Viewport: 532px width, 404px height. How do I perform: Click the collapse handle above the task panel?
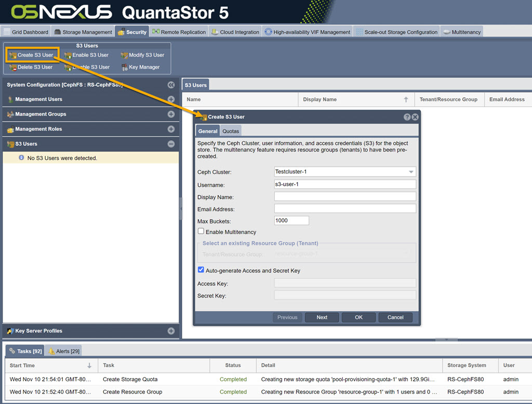446,340
